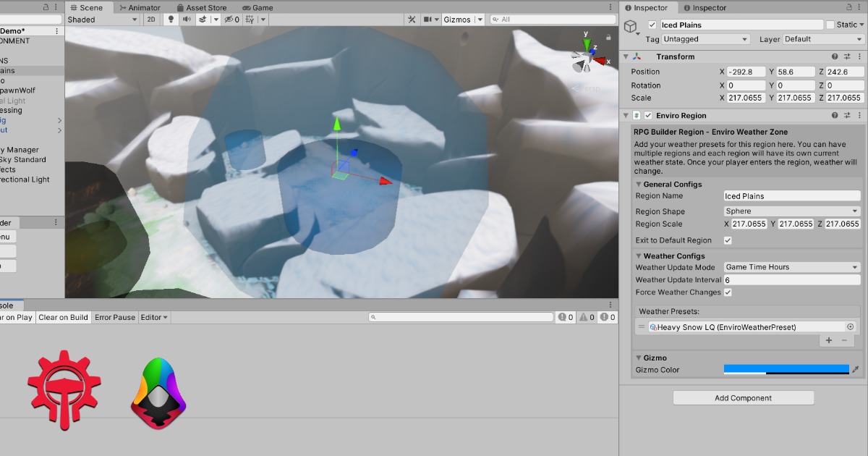Open the Layer Default dropdown
This screenshot has height=456, width=868.
coord(823,39)
